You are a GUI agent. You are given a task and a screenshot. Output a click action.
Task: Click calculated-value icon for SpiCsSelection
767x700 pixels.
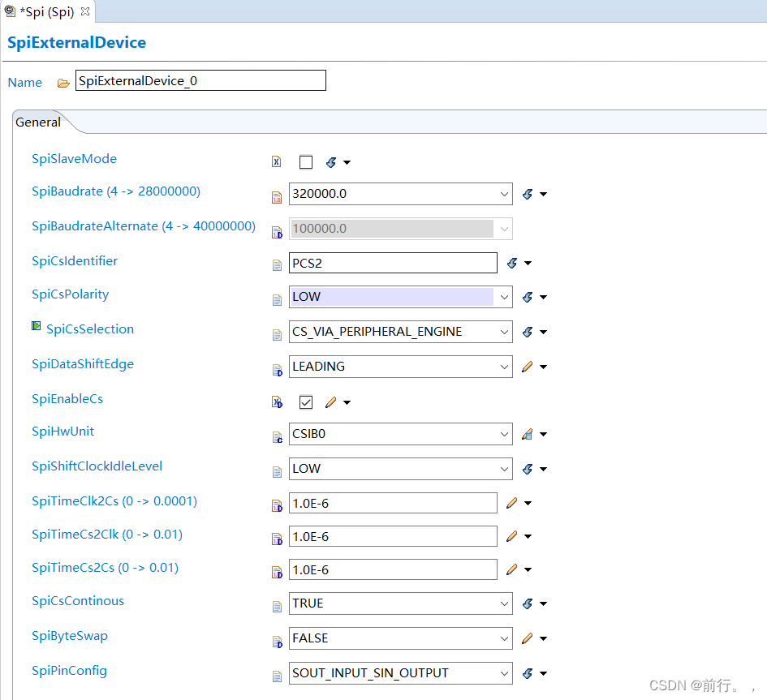tap(528, 333)
